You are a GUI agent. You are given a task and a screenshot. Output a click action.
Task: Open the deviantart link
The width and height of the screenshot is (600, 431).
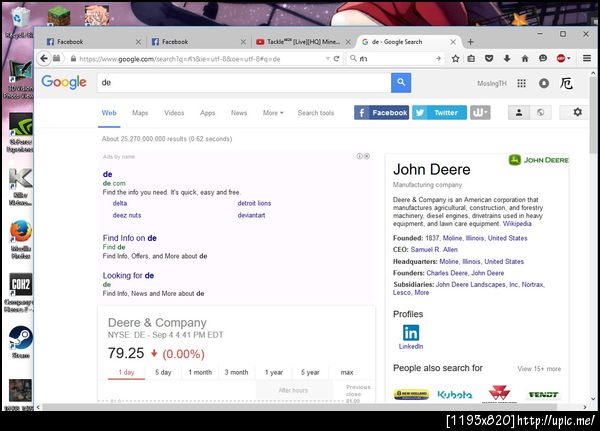tap(251, 215)
